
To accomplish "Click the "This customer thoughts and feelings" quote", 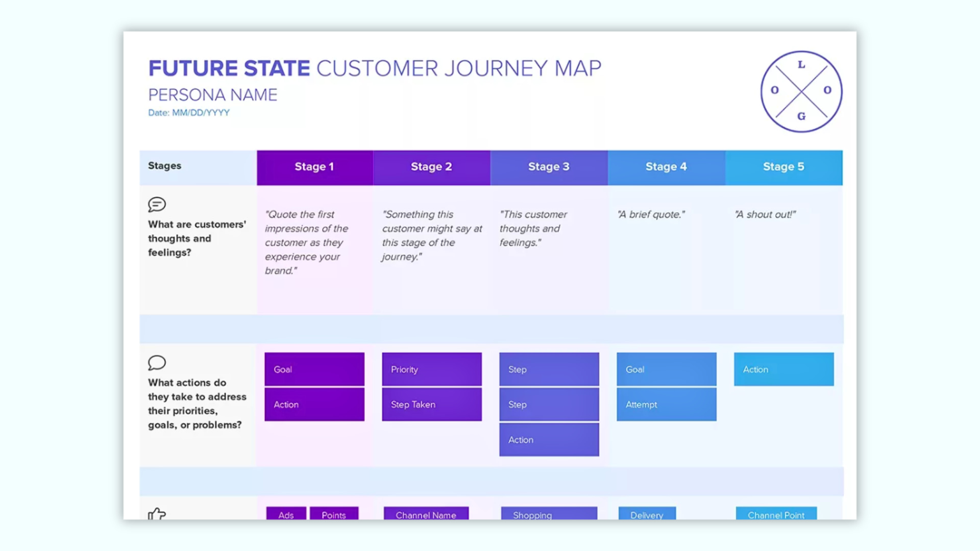I will coord(533,228).
